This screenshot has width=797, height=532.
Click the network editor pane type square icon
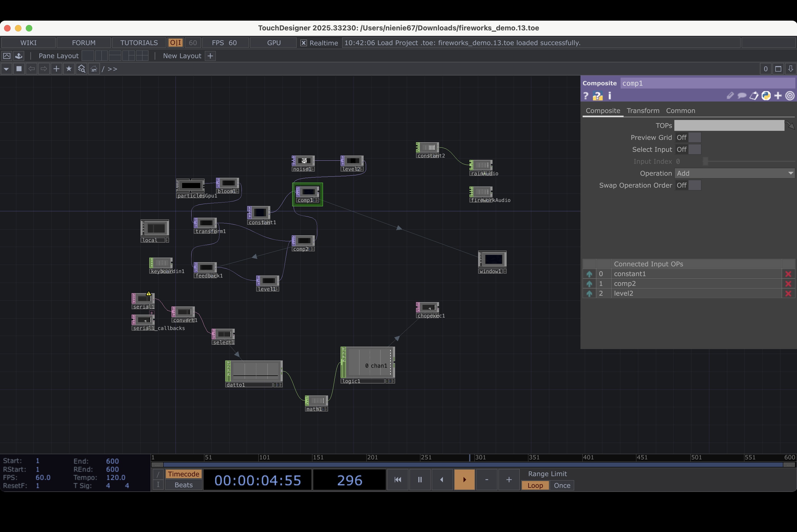pyautogui.click(x=19, y=69)
